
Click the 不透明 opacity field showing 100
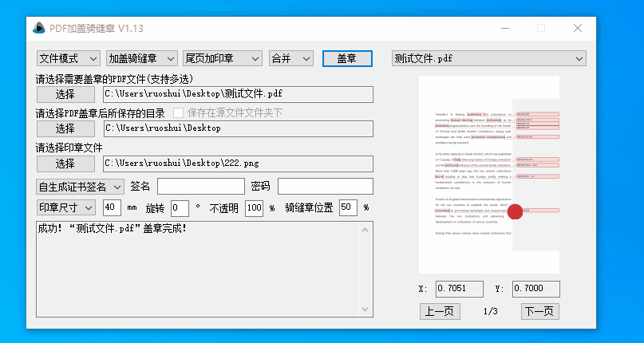pos(255,208)
